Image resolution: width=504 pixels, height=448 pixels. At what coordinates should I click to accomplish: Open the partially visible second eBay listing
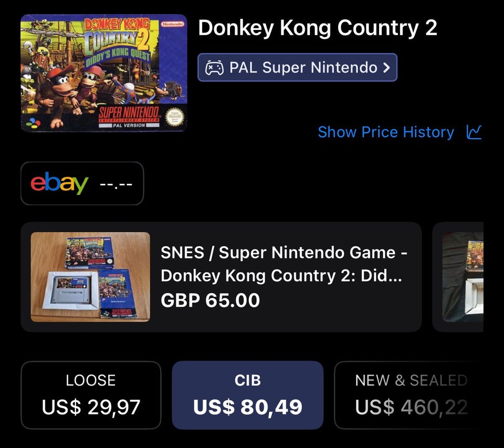[x=462, y=277]
